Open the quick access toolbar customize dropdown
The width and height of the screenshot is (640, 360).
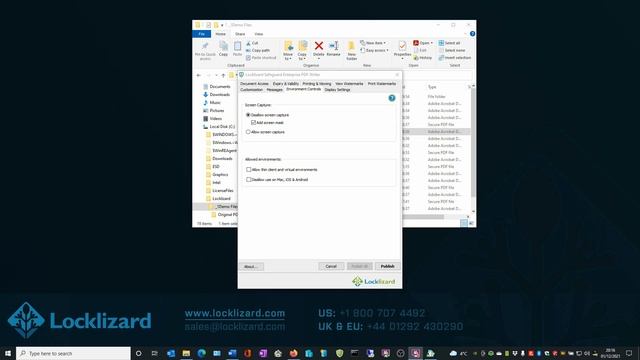[222, 25]
